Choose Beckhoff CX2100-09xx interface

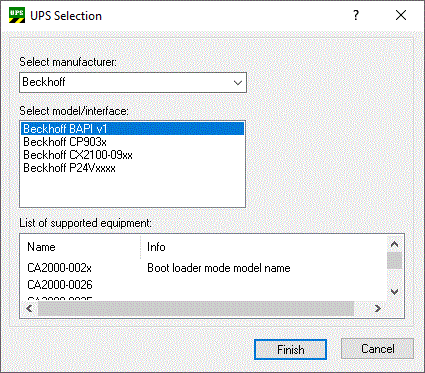tap(78, 155)
